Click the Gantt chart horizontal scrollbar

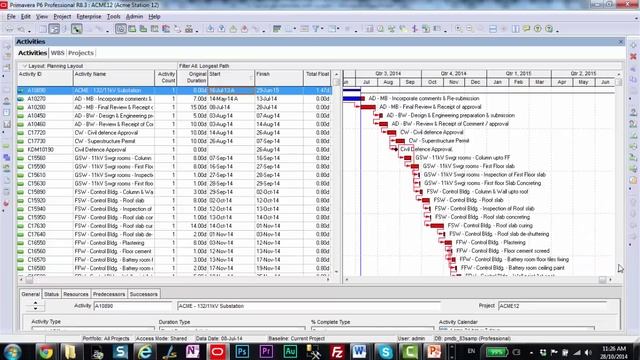pos(478,280)
